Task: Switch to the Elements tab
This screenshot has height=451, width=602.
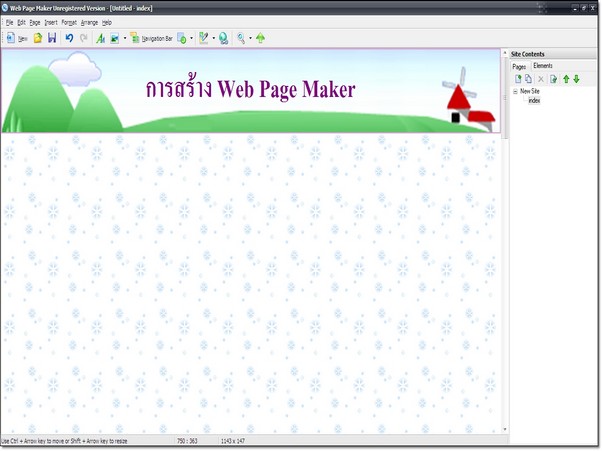Action: (x=543, y=66)
